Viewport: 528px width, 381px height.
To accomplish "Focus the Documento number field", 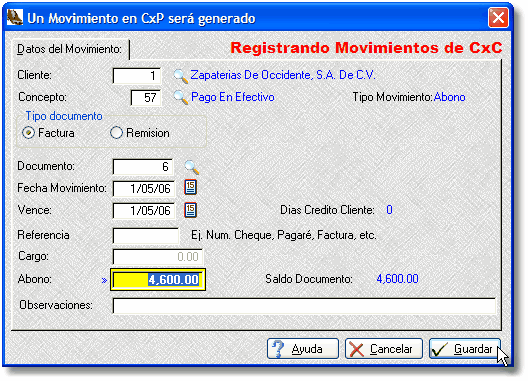I will (143, 167).
